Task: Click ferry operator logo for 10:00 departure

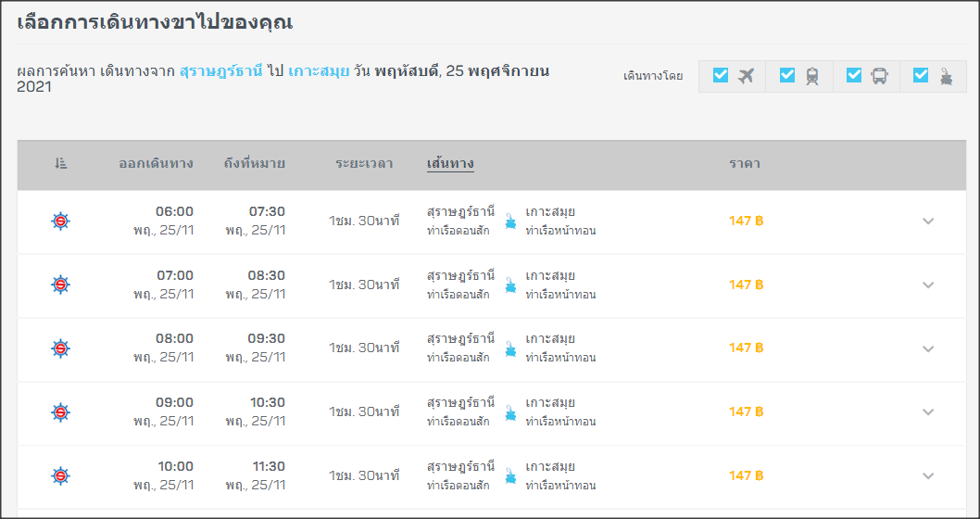Action: point(60,475)
